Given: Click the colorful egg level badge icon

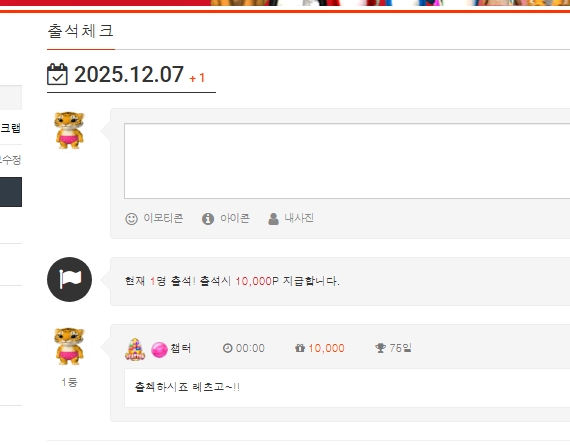Looking at the screenshot, I should pos(135,349).
